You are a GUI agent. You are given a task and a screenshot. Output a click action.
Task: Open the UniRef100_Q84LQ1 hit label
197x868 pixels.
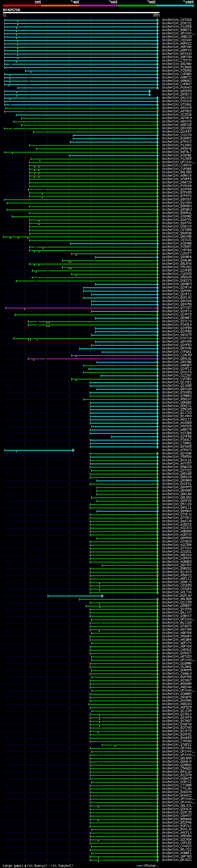[176, 358]
